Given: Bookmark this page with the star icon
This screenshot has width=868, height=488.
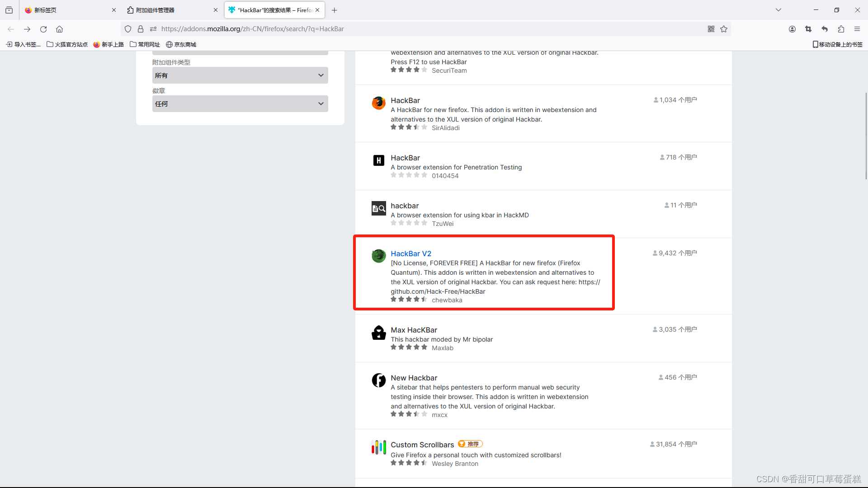Looking at the screenshot, I should (x=724, y=29).
